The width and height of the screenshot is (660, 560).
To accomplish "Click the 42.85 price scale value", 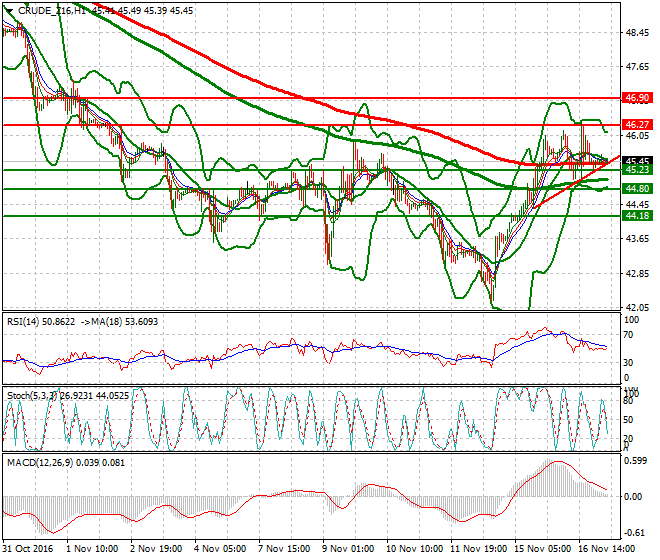I will click(x=637, y=273).
